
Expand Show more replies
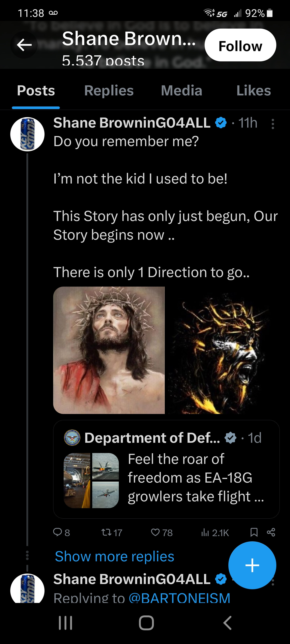point(114,556)
